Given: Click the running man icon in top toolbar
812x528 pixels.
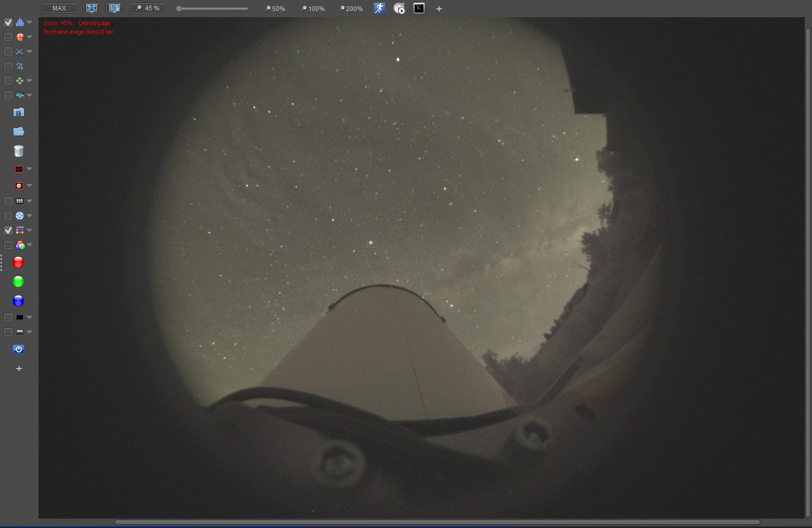Looking at the screenshot, I should pyautogui.click(x=379, y=8).
